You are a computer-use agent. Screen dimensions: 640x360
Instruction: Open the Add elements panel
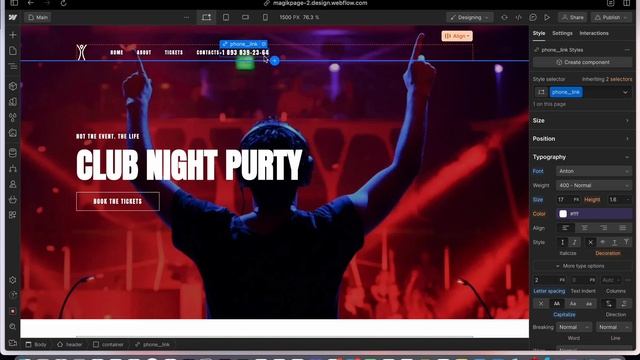[13, 35]
